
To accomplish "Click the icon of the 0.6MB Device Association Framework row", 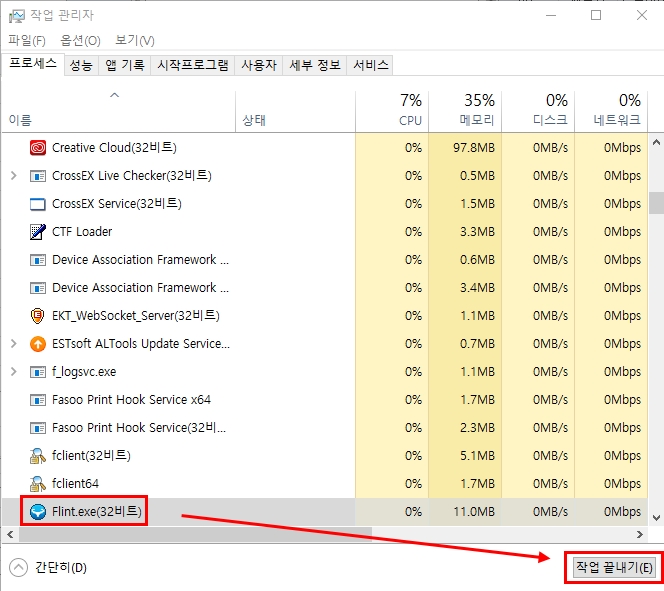I will pyautogui.click(x=38, y=260).
